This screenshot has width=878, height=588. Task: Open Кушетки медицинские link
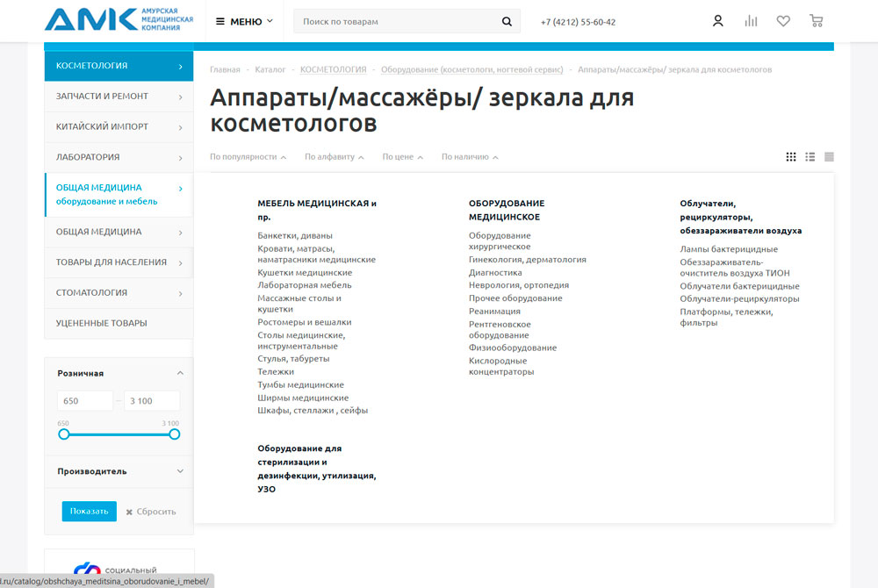click(x=305, y=272)
